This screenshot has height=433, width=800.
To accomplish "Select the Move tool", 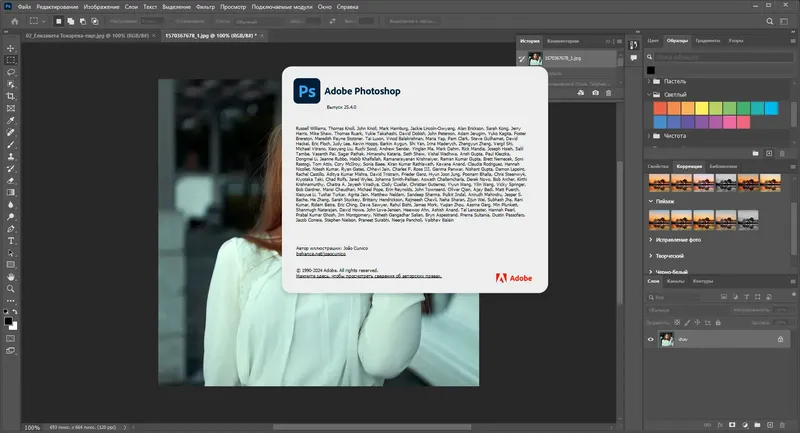I will point(11,48).
